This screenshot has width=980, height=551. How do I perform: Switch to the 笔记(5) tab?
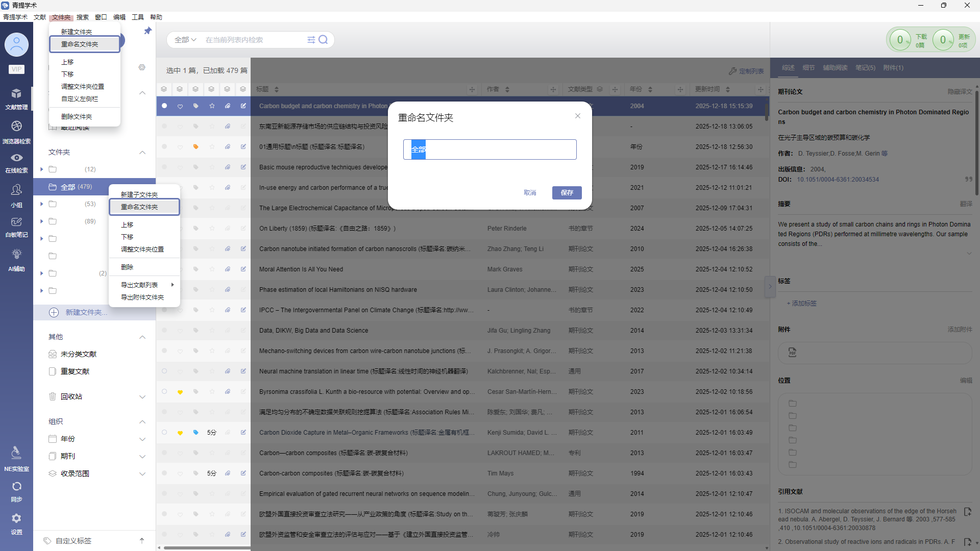click(865, 68)
